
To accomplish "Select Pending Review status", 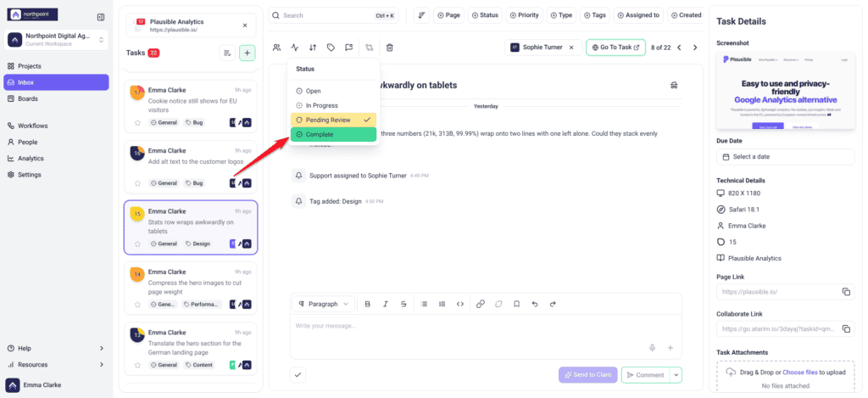I will pos(333,120).
